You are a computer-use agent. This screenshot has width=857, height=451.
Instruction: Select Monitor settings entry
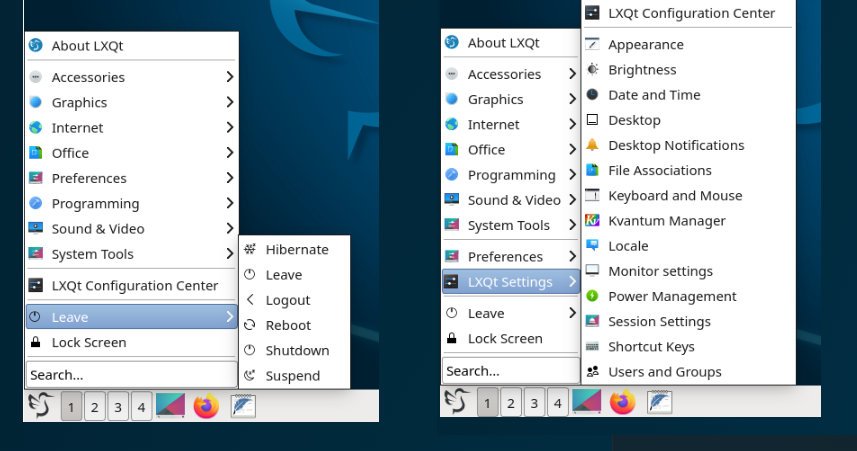(660, 271)
